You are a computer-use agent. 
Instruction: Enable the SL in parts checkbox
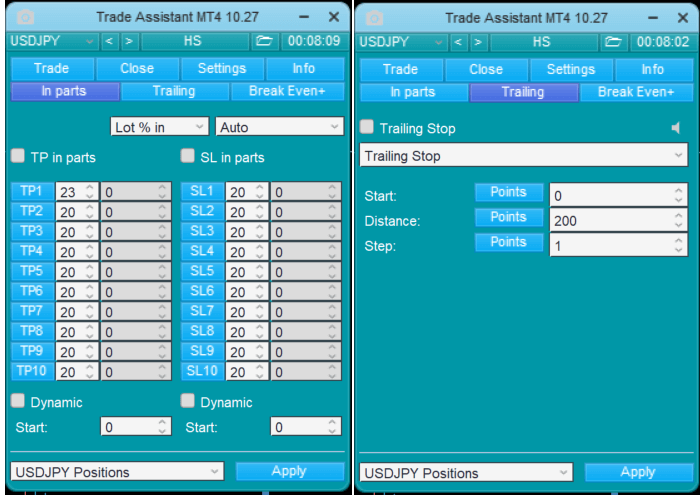(x=188, y=156)
